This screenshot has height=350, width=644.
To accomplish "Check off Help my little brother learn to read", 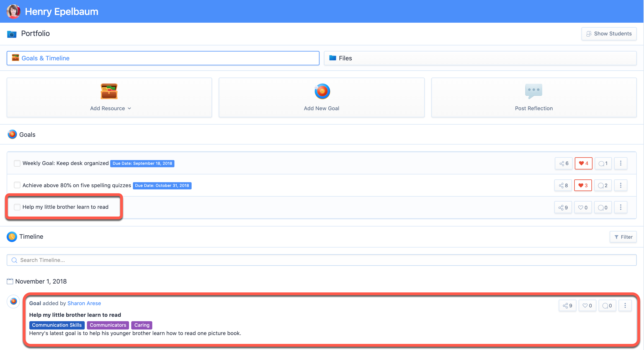I will point(17,207).
